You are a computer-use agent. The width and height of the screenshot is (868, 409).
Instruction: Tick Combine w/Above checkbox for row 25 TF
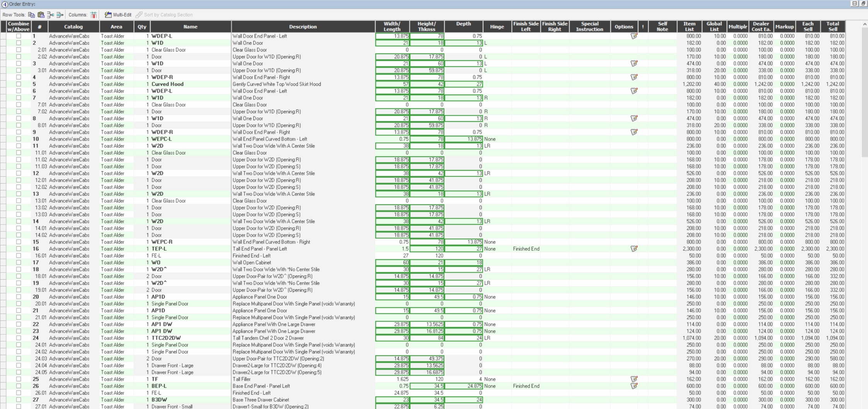point(19,379)
